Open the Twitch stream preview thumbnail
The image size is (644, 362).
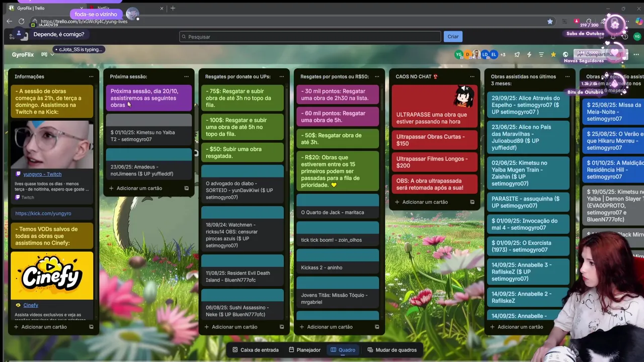coord(52,144)
